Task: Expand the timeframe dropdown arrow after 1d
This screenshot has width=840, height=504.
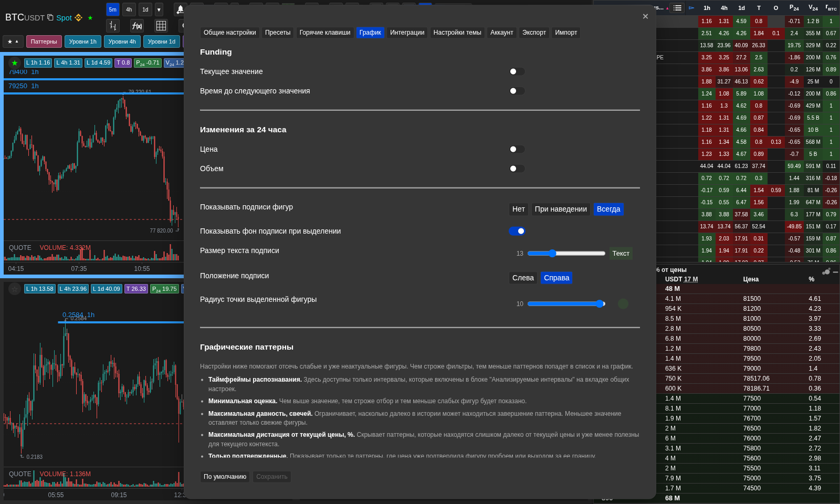Action: pos(159,9)
